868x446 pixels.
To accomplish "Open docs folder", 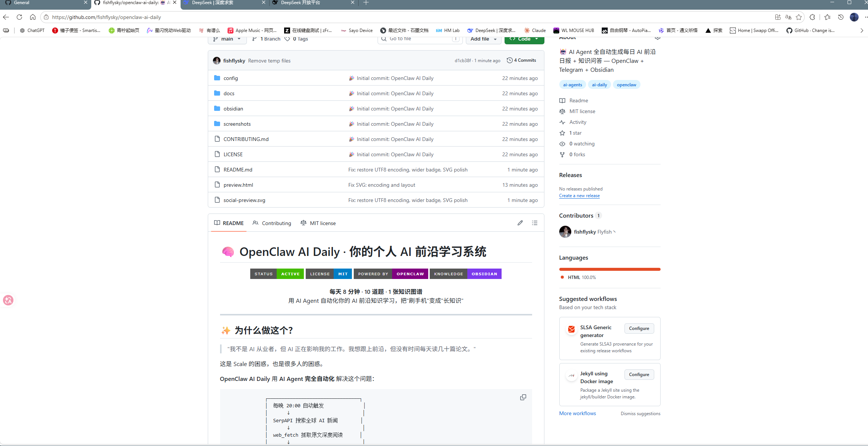I will coord(229,93).
